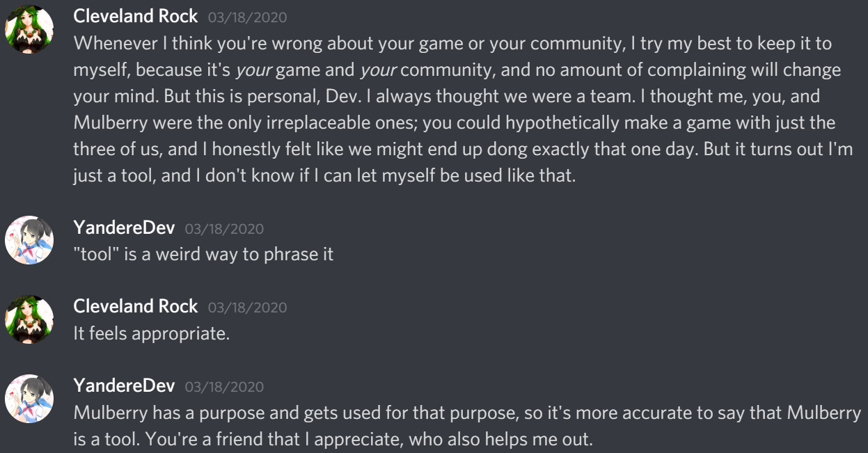Click the line "just a tool, and I don't know"
868x453 pixels.
(x=325, y=175)
